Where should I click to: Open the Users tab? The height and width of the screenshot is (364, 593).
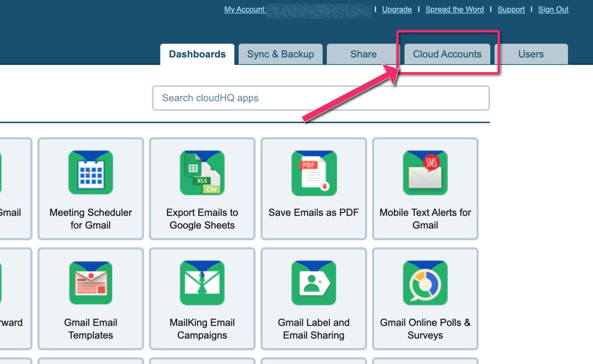[x=531, y=54]
